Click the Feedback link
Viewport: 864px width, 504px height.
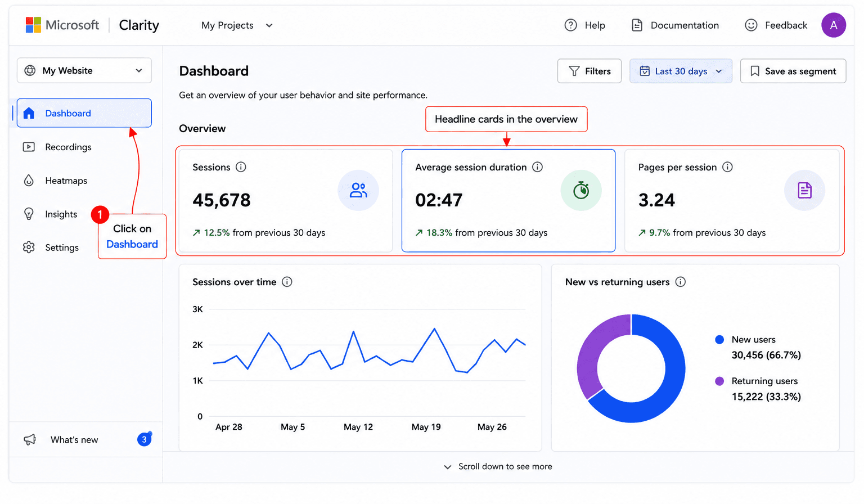776,25
